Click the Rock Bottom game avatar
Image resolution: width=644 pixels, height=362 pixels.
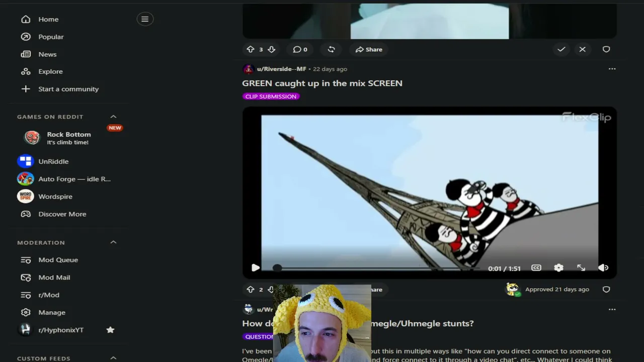coord(32,138)
